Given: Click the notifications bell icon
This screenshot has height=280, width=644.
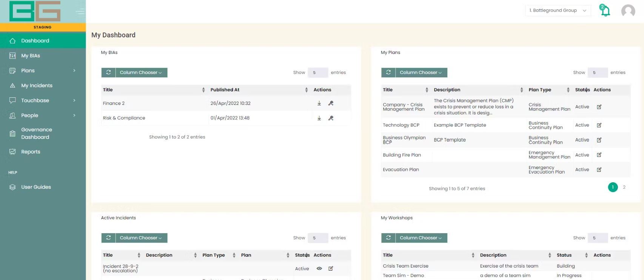Looking at the screenshot, I should pos(605,11).
